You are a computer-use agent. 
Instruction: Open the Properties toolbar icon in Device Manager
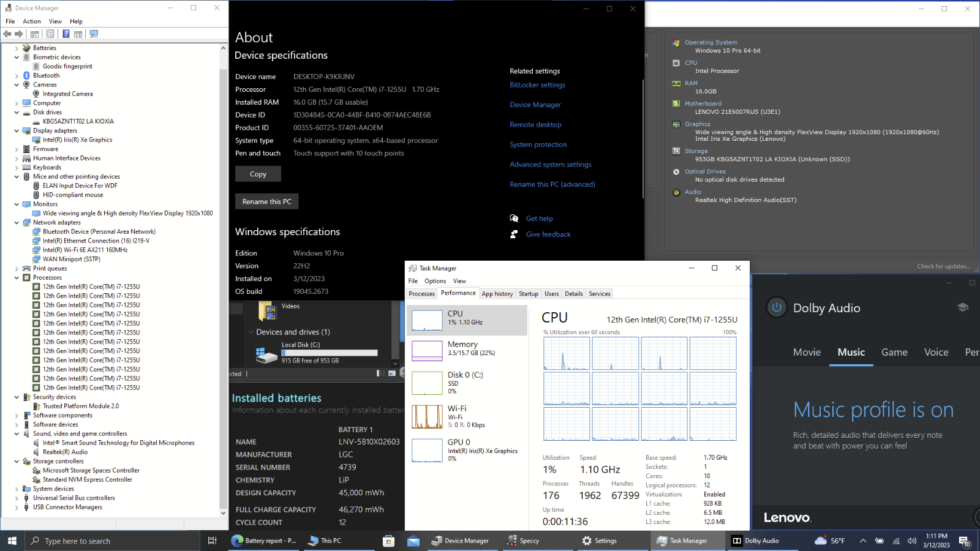50,34
